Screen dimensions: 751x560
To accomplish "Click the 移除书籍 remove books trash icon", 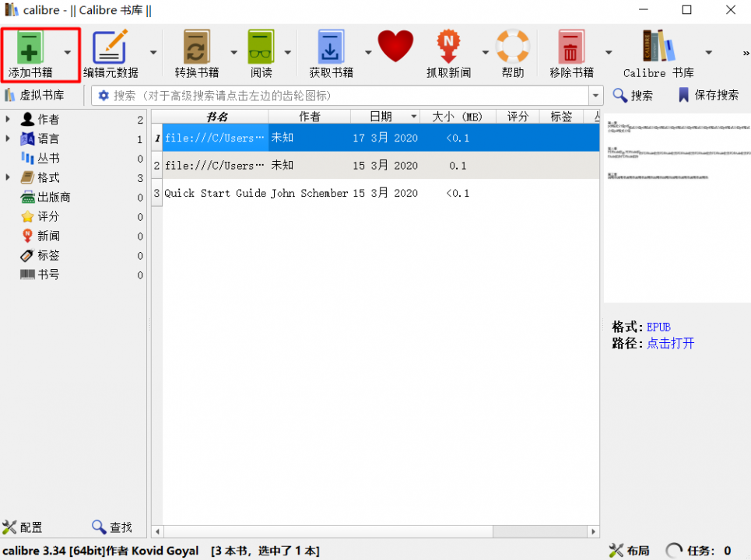I will click(x=571, y=47).
